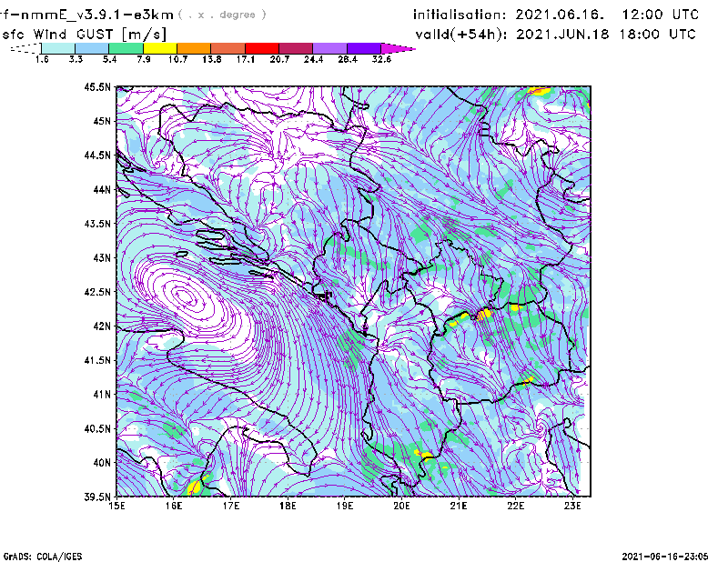
Task: Pick the red 17.1–20.7 legend swatch
Action: pyautogui.click(x=262, y=48)
